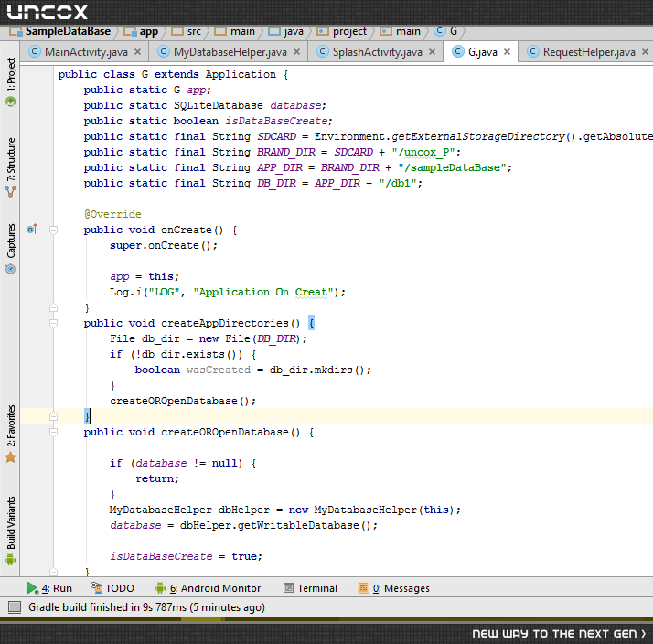Click fold end marker of createAppDirectories
Image resolution: width=653 pixels, height=644 pixels.
[x=53, y=416]
